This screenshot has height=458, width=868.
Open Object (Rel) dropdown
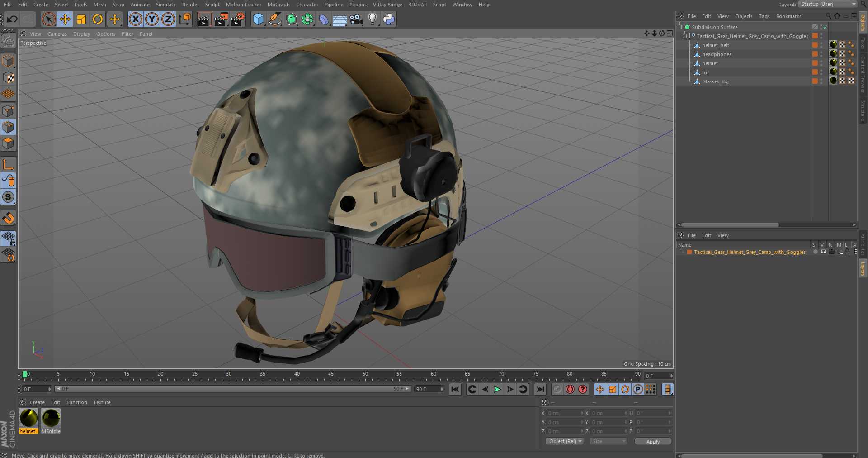click(x=565, y=441)
